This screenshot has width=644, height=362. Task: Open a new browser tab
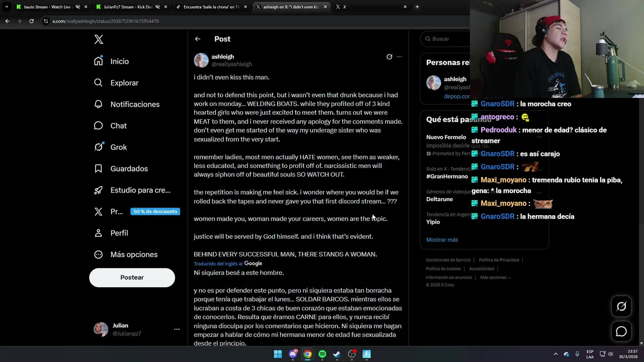pos(417,7)
